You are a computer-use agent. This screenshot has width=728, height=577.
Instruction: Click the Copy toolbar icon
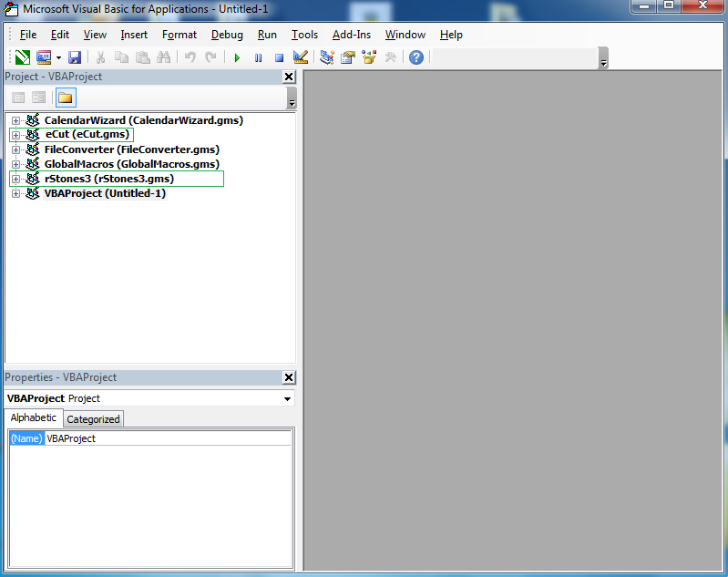pyautogui.click(x=122, y=57)
